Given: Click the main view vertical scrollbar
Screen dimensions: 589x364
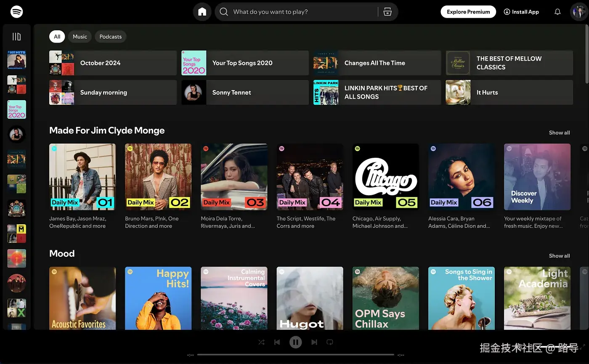Looking at the screenshot, I should [x=587, y=55].
